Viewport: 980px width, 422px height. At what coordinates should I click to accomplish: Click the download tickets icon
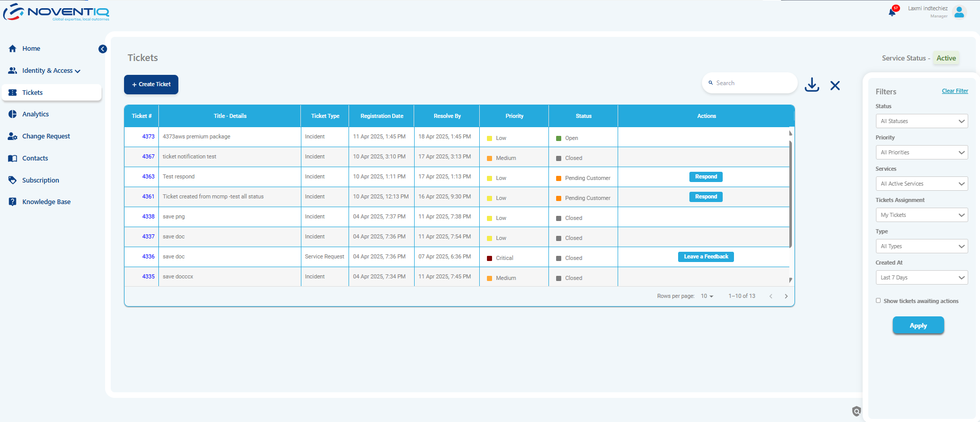(x=812, y=85)
